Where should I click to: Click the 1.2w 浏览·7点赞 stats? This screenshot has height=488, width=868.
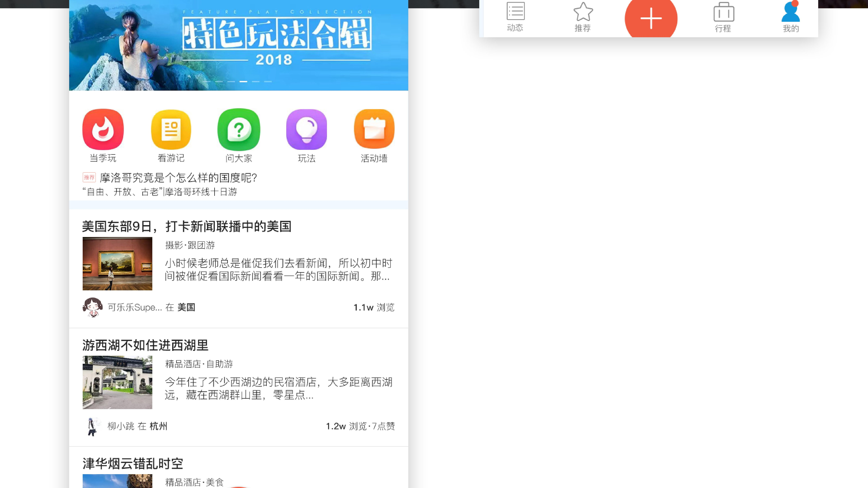click(x=361, y=426)
